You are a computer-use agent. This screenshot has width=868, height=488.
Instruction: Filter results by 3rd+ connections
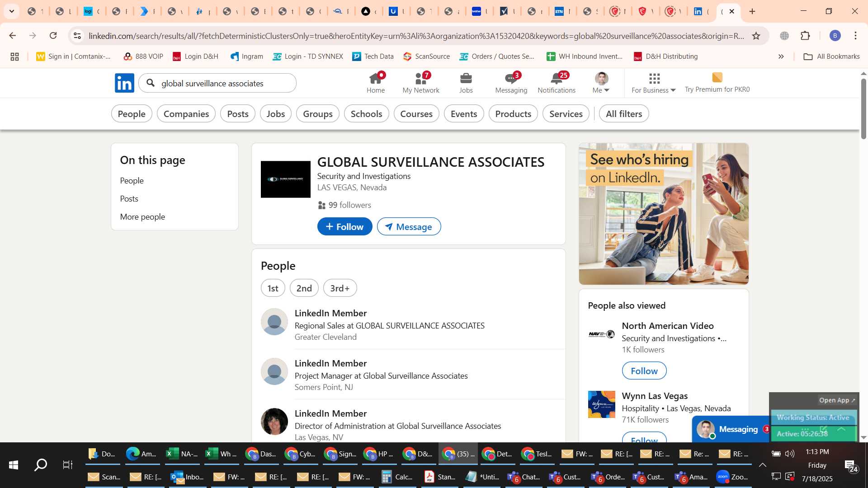(x=340, y=288)
